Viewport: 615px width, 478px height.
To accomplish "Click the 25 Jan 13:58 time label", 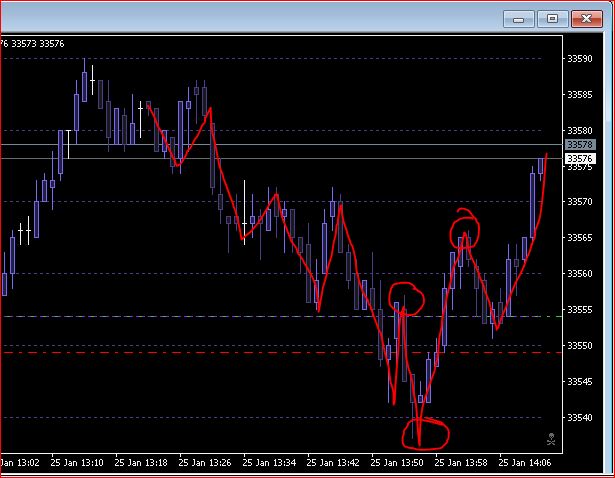I will 461,463.
